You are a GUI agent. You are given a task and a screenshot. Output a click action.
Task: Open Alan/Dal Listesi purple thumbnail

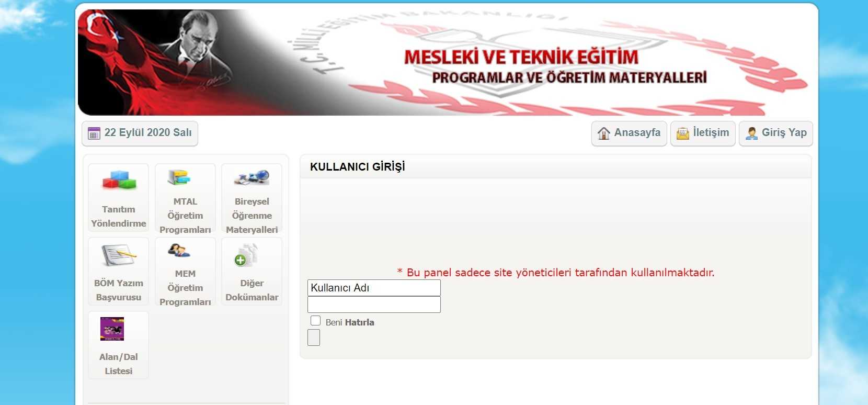coord(112,329)
